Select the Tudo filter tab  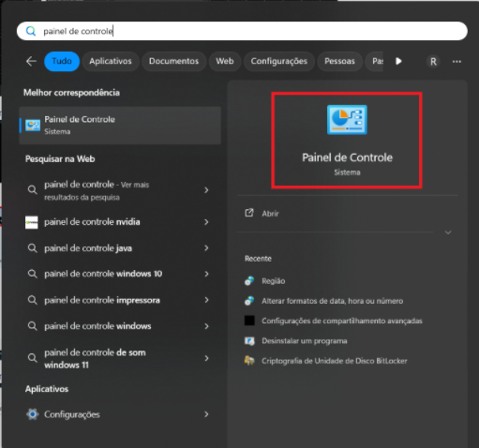[62, 61]
